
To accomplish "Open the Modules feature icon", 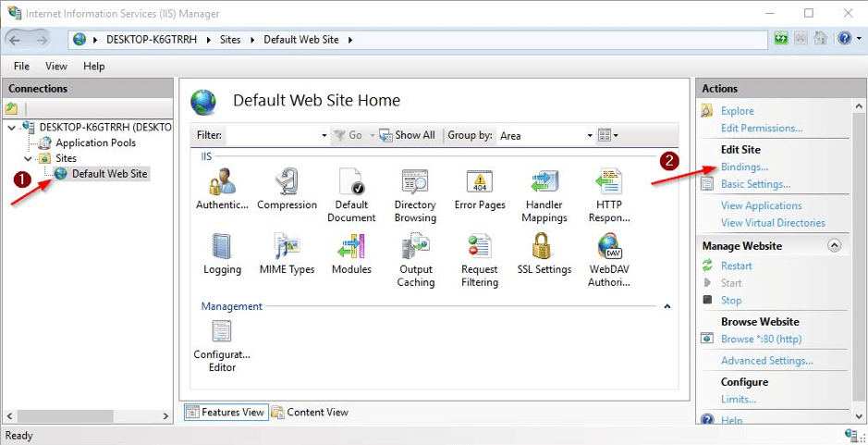I will (351, 255).
